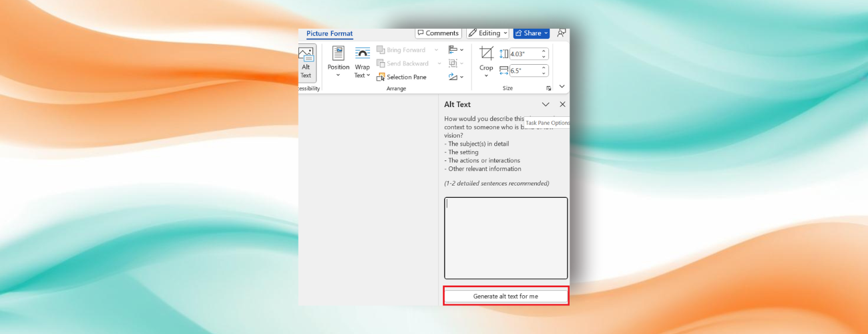This screenshot has width=868, height=334.
Task: Open the Rotate objects menu
Action: pos(456,77)
